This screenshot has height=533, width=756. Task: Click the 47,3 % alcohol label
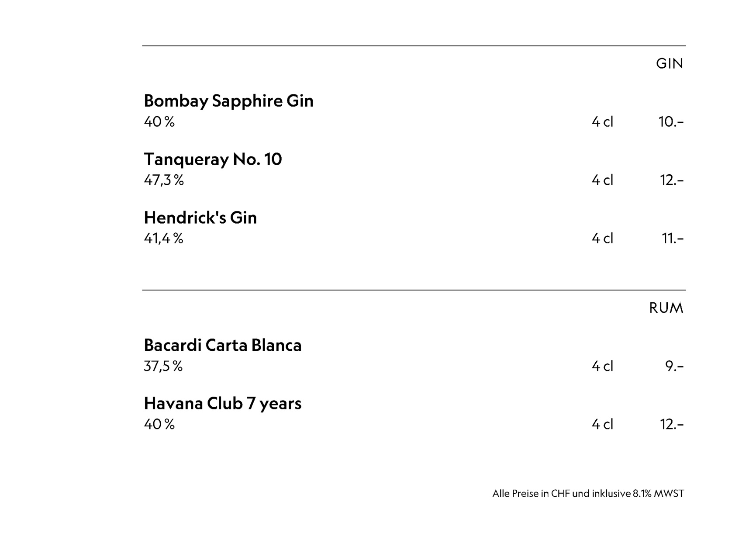(x=164, y=180)
